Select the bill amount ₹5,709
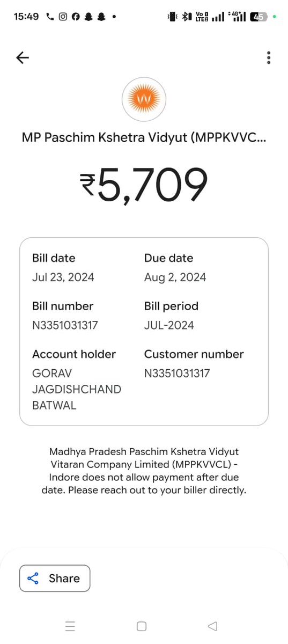Viewport: 288px width, 644px height. pyautogui.click(x=144, y=185)
